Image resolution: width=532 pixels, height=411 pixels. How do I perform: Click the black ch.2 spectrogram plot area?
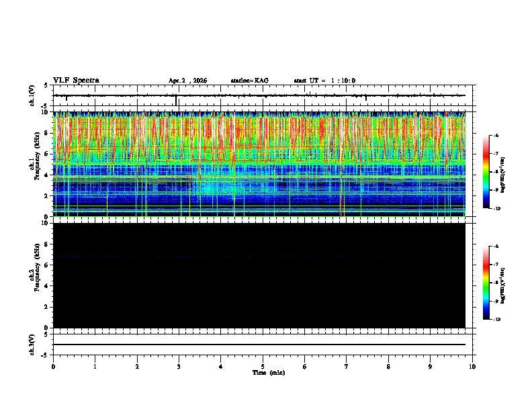tap(259, 275)
